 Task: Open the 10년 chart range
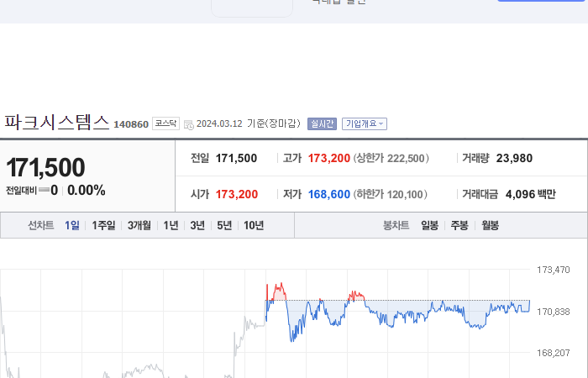click(254, 225)
